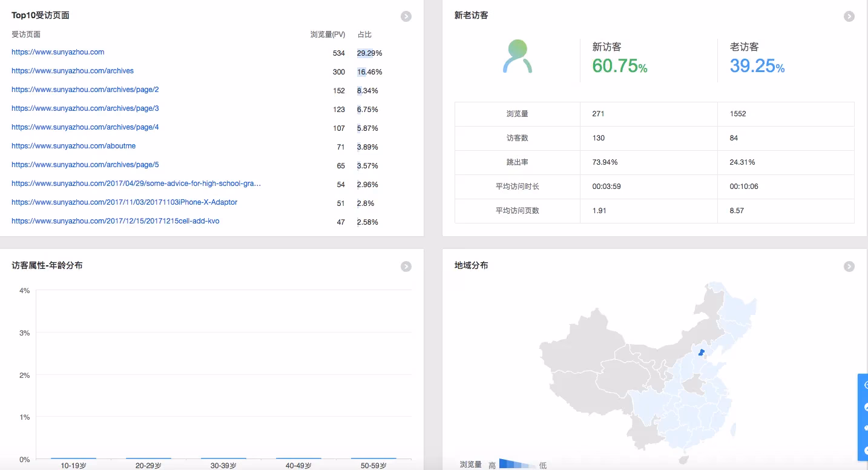This screenshot has width=868, height=470.
Task: Open the aboutme page link
Action: 74,147
